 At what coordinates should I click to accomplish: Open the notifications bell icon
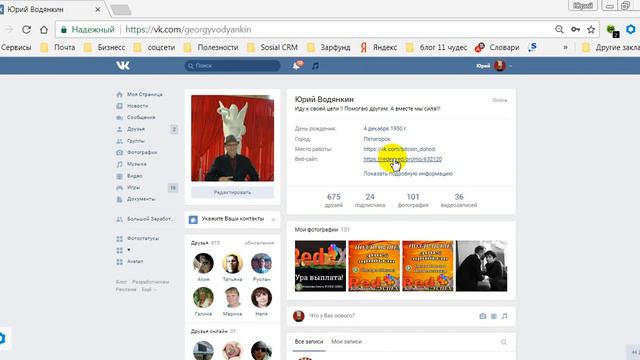pos(298,65)
